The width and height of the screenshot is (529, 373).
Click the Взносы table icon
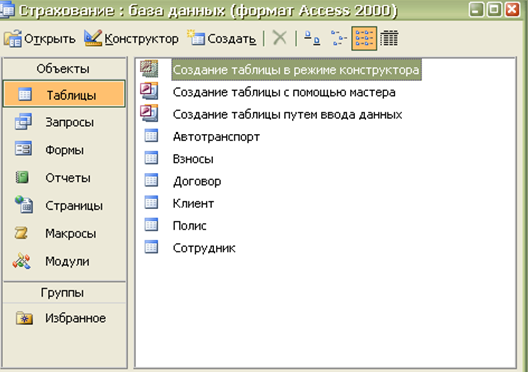click(151, 158)
